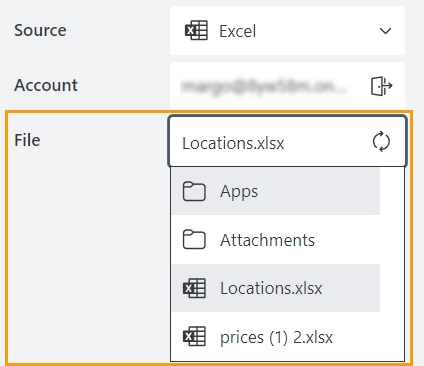Open the Apps folder in the list
The height and width of the screenshot is (366, 424).
pos(276,191)
